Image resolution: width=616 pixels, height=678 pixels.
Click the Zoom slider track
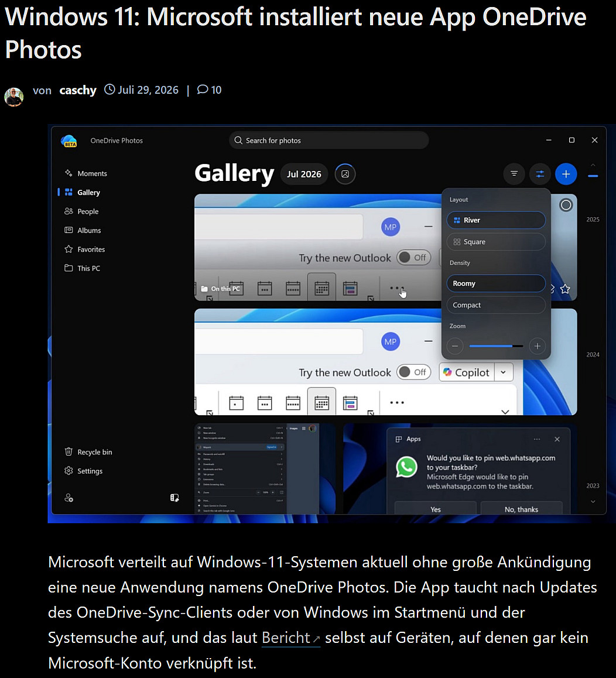click(x=496, y=346)
